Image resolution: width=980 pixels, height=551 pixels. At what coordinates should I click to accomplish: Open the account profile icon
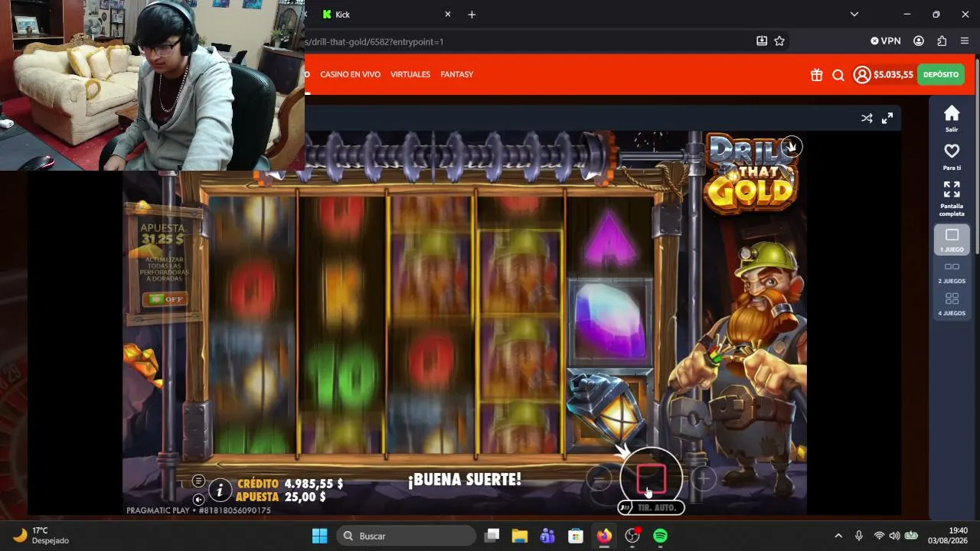click(x=862, y=74)
